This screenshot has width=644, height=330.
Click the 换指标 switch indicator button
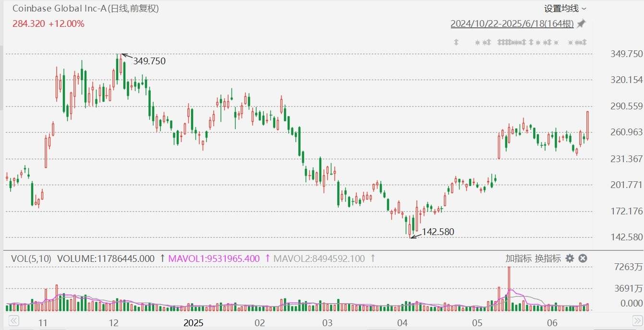coord(548,259)
